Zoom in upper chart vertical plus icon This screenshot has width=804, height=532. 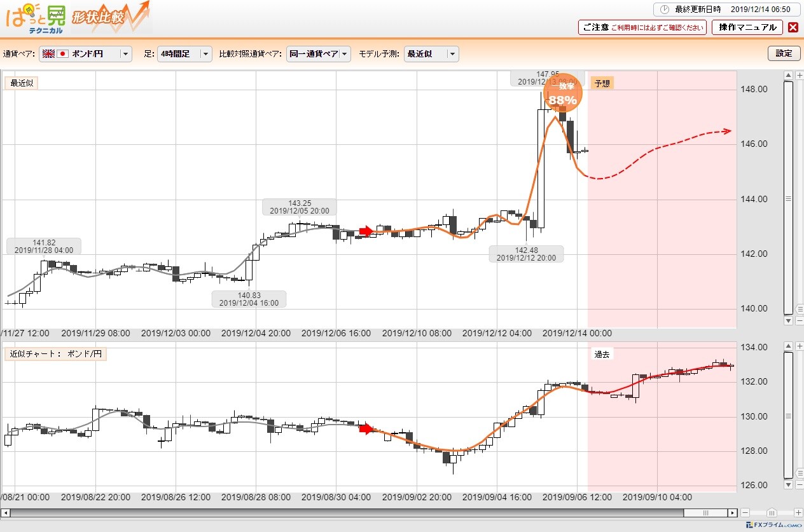(800, 76)
